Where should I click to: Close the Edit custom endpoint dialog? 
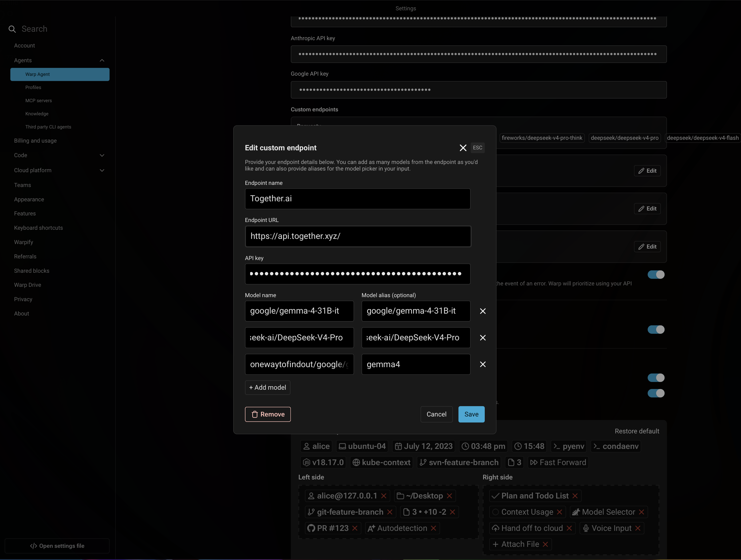pos(463,148)
